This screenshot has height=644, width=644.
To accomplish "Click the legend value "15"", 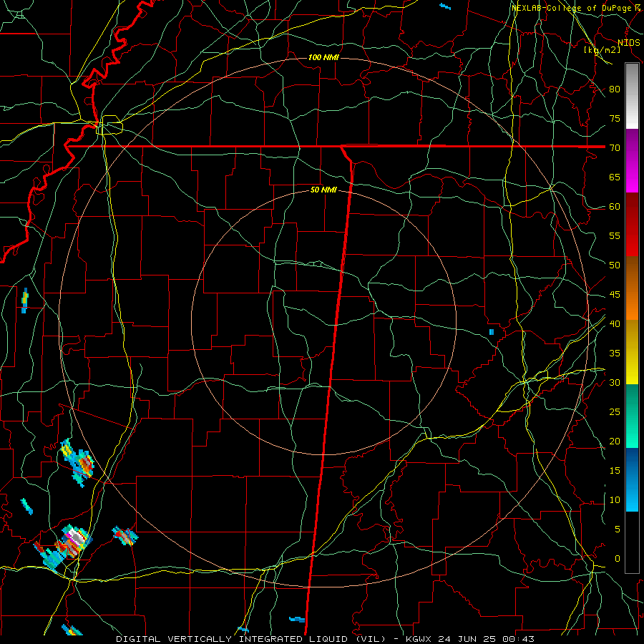I will click(x=615, y=471).
